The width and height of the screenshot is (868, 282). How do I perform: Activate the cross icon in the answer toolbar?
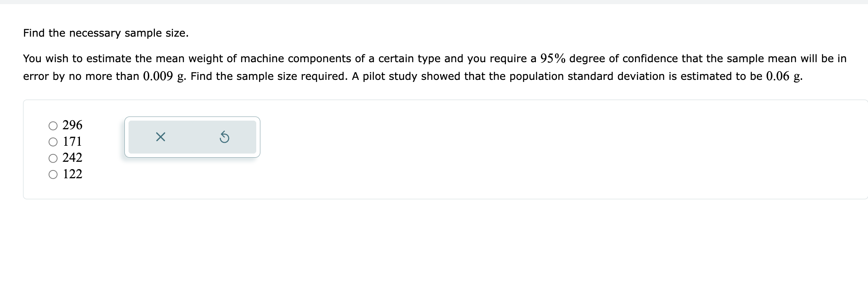tap(160, 138)
